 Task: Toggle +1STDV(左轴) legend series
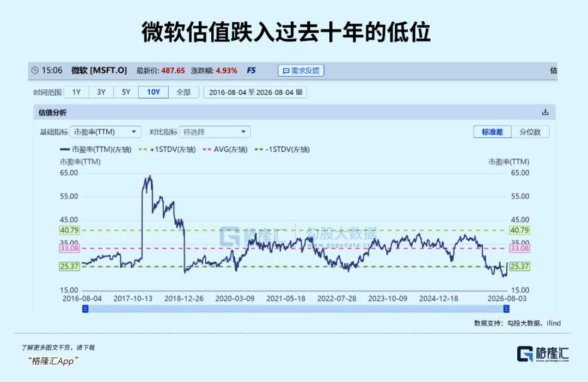coord(167,150)
